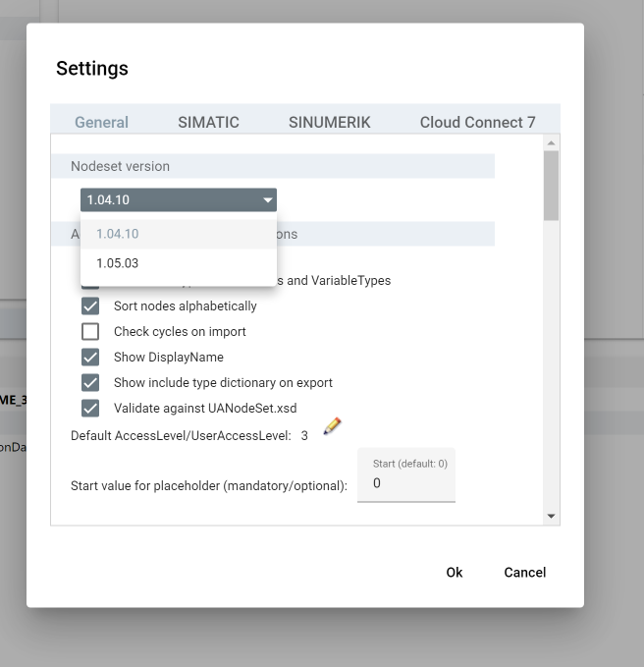The width and height of the screenshot is (644, 667).
Task: Open the SINUMERIK tab
Action: [x=329, y=123]
